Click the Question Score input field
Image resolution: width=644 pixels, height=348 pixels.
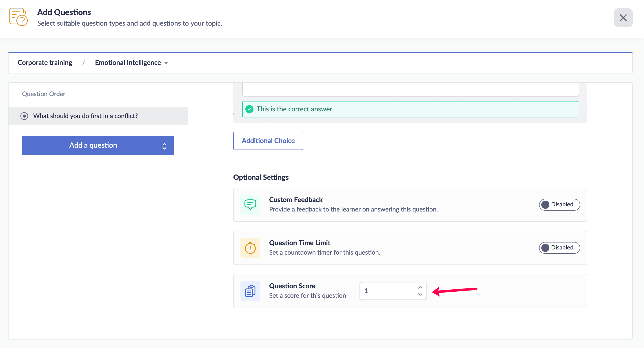tap(387, 291)
